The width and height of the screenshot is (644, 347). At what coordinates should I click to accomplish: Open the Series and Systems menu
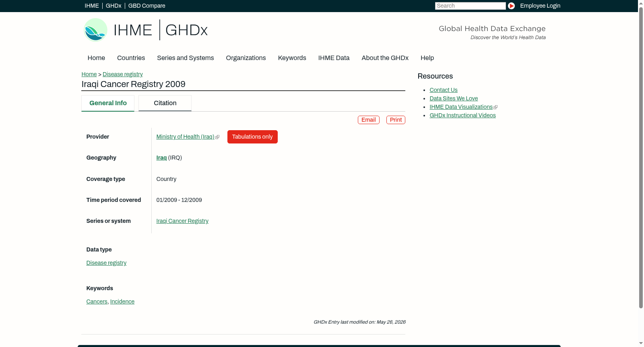[185, 58]
